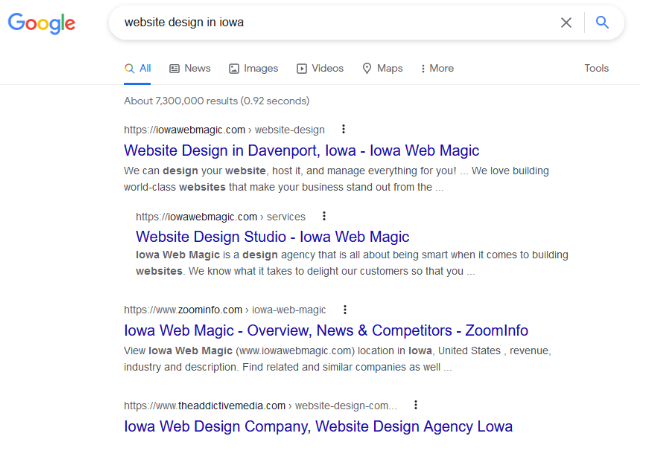This screenshot has height=454, width=650.
Task: Open the Tools options
Action: (x=597, y=68)
